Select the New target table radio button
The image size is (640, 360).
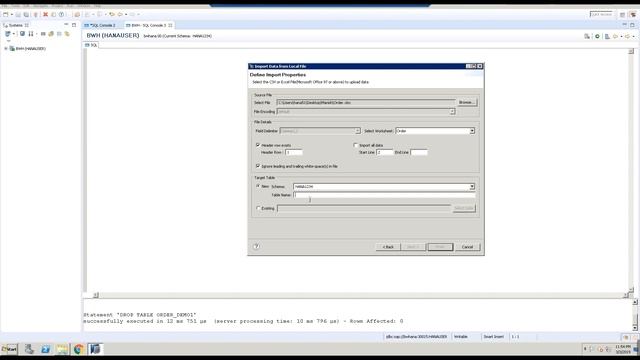[x=258, y=186]
